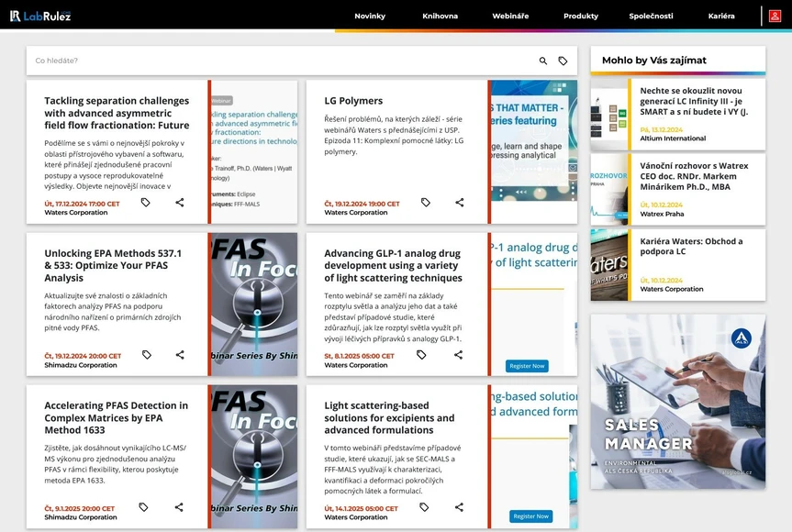The image size is (792, 532).
Task: Click date 'St, 8.1.2025 05:00 CET'
Action: pos(359,356)
